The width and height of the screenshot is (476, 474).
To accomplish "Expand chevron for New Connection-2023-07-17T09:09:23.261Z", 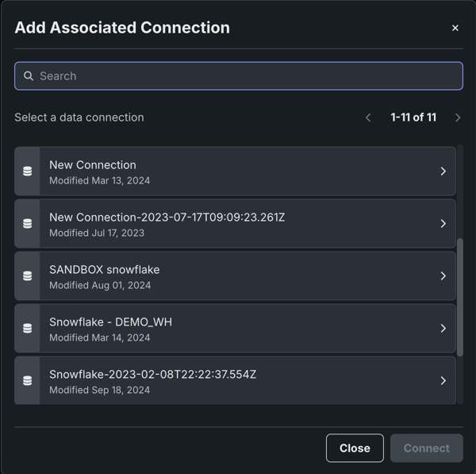I will [443, 223].
